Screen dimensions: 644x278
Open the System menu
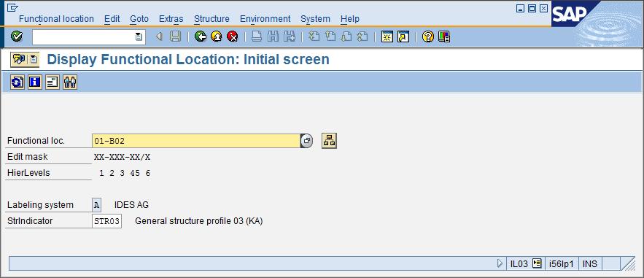[315, 19]
